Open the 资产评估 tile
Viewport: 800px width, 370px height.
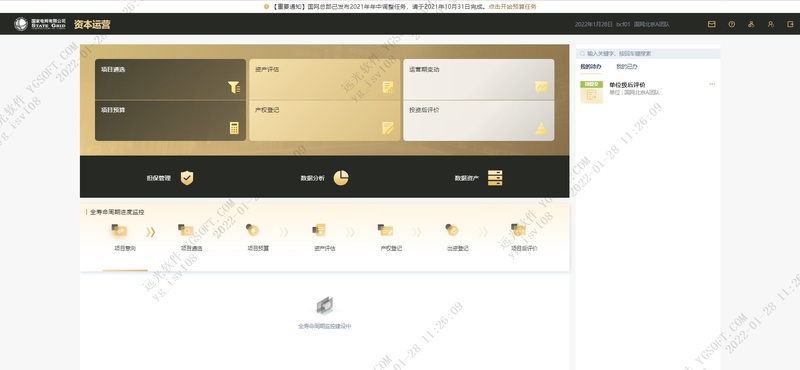coord(324,79)
